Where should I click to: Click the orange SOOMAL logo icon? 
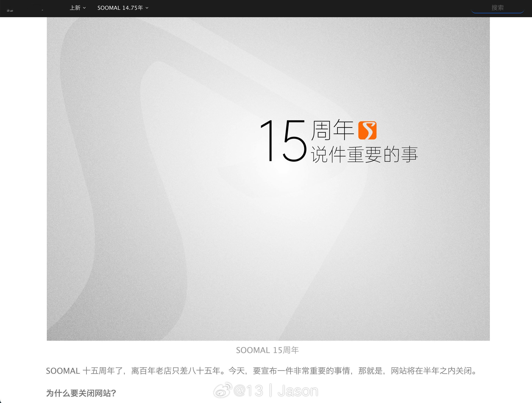click(367, 130)
